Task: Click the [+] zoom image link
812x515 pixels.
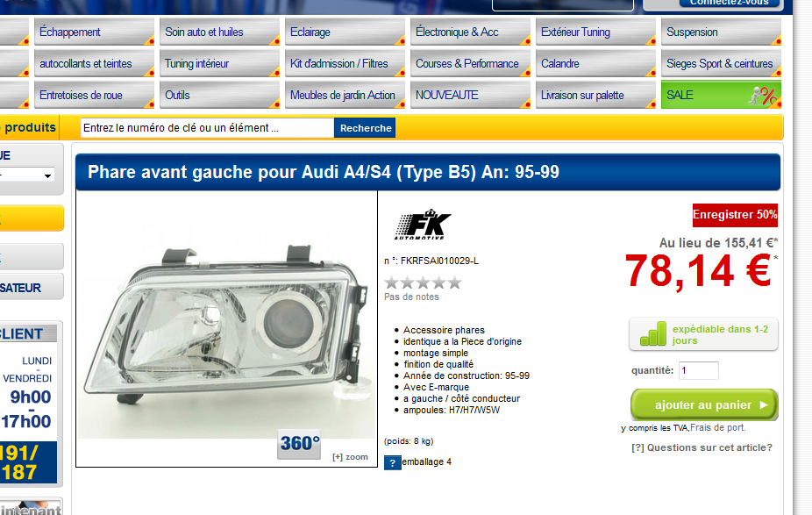Action: (x=350, y=457)
